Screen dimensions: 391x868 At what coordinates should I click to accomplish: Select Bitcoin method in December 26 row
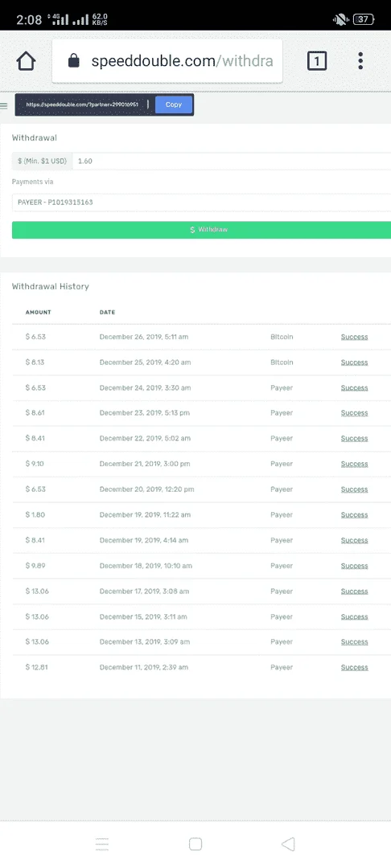pyautogui.click(x=282, y=337)
